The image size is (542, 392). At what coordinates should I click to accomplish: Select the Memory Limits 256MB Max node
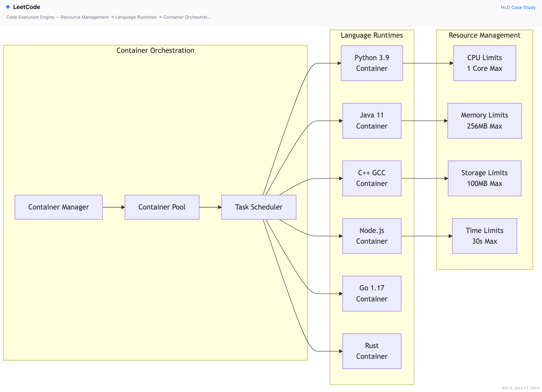pos(485,121)
